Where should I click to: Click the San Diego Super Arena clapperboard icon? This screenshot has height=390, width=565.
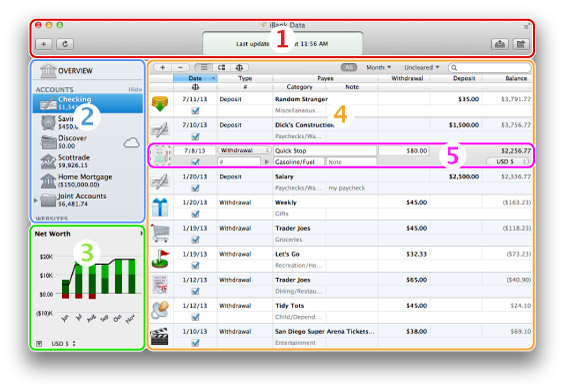160,336
